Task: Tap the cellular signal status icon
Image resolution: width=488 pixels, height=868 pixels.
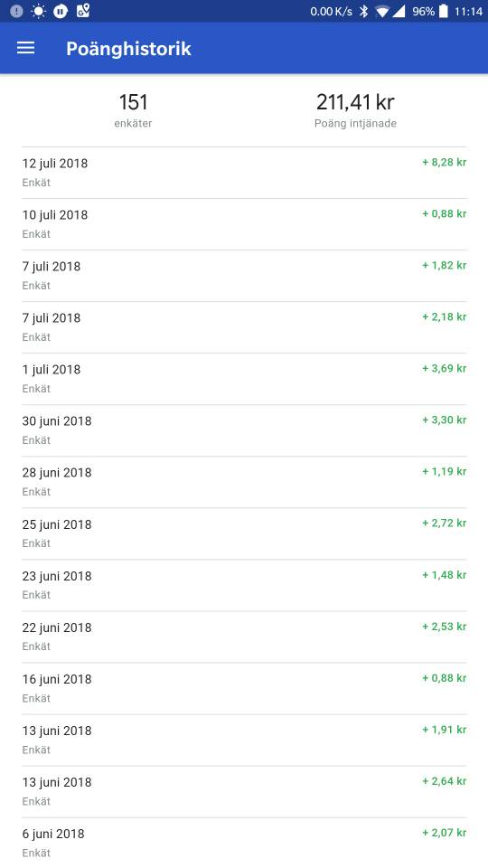Action: (399, 11)
